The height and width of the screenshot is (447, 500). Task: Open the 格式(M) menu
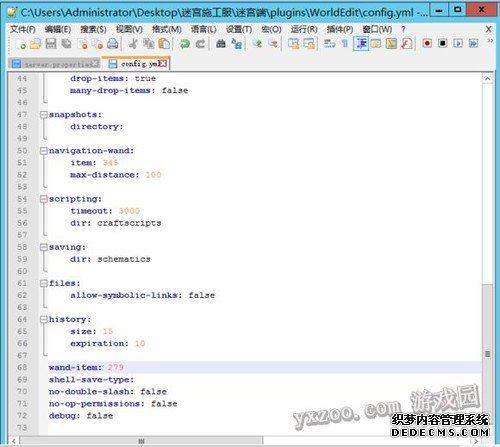[x=167, y=29]
